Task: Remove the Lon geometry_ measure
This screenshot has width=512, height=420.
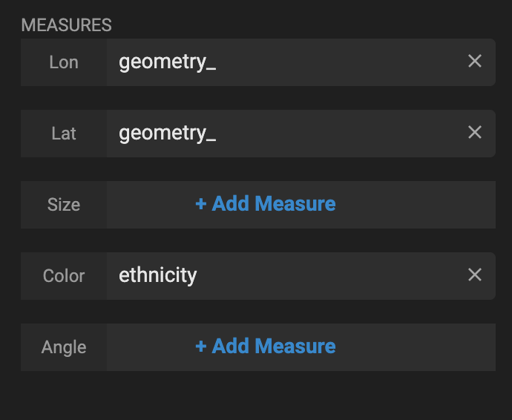Action: (x=475, y=62)
